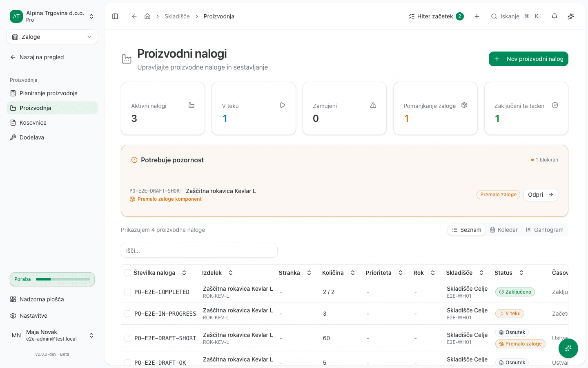Click the AT company logo avatar

[x=16, y=16]
